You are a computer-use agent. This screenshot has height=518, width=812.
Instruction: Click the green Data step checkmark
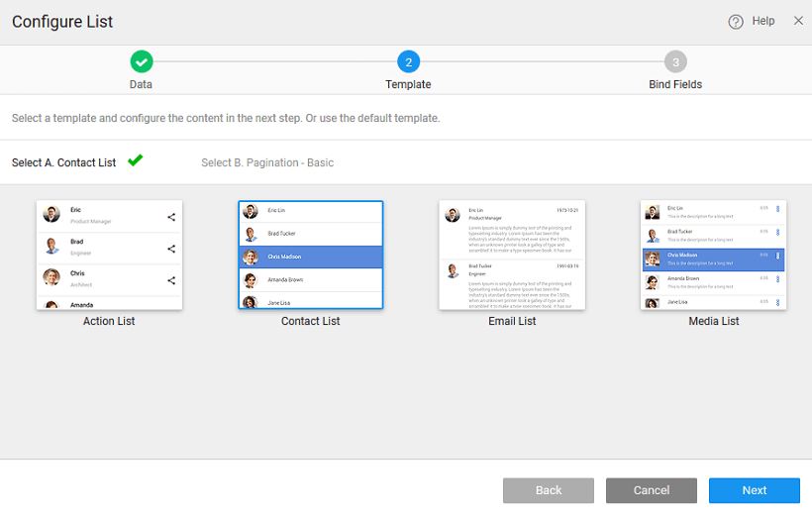(141, 62)
